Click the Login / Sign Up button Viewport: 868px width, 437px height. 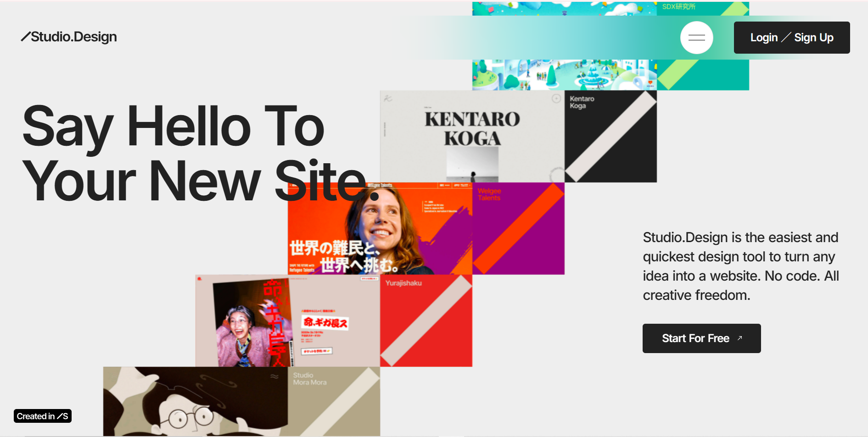tap(792, 38)
